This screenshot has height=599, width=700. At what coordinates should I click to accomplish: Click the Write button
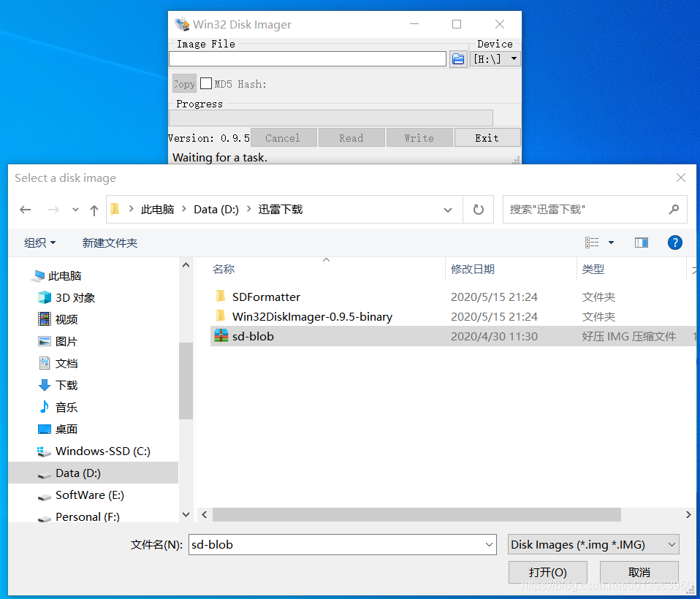pos(419,138)
